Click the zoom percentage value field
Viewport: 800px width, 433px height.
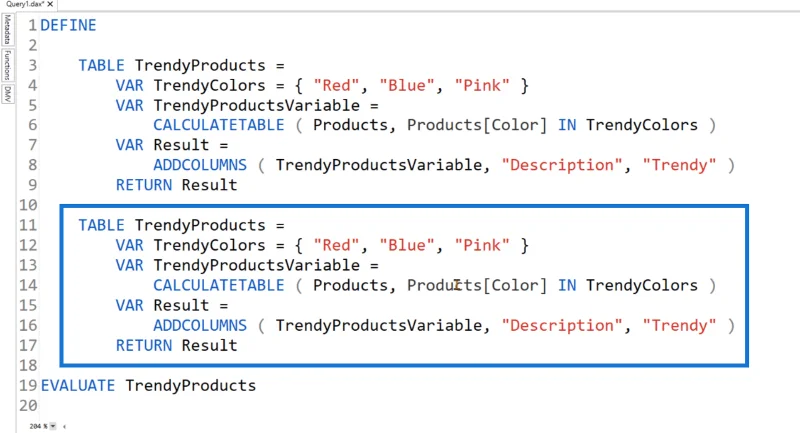point(38,426)
